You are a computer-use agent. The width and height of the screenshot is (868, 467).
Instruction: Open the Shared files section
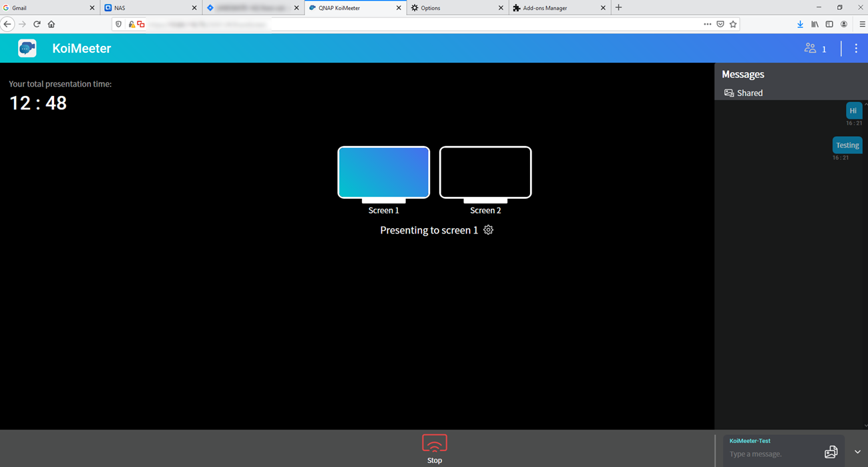(743, 93)
